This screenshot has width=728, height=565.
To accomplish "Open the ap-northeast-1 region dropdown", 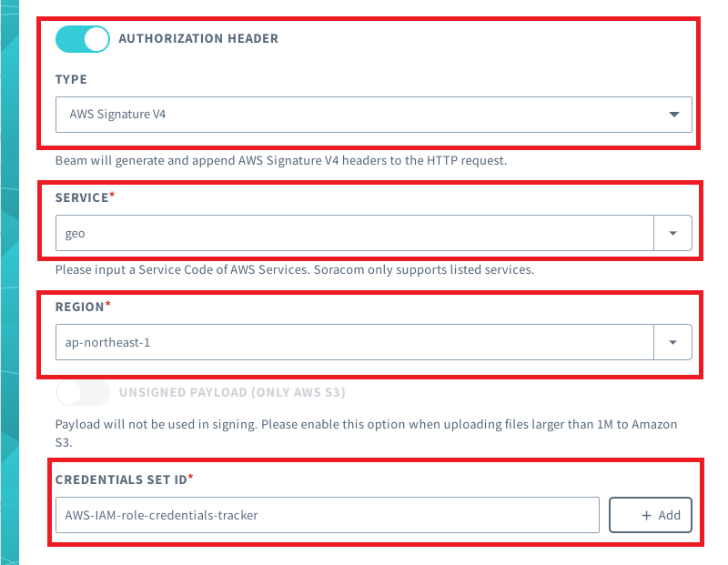I will click(355, 342).
